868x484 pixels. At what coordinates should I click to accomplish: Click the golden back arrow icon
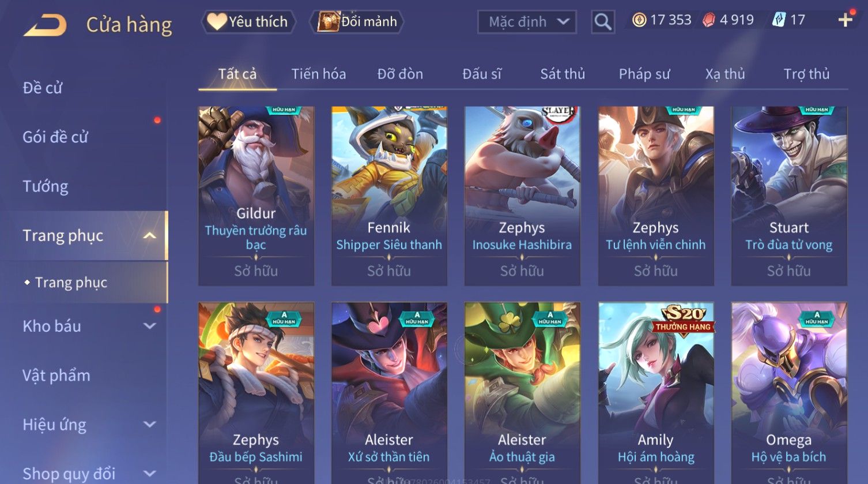[x=45, y=25]
